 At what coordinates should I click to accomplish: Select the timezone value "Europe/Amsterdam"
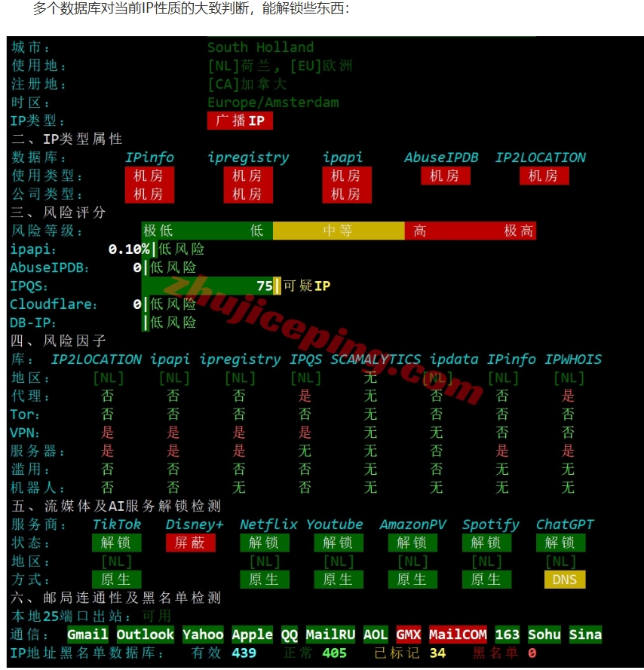tap(273, 102)
